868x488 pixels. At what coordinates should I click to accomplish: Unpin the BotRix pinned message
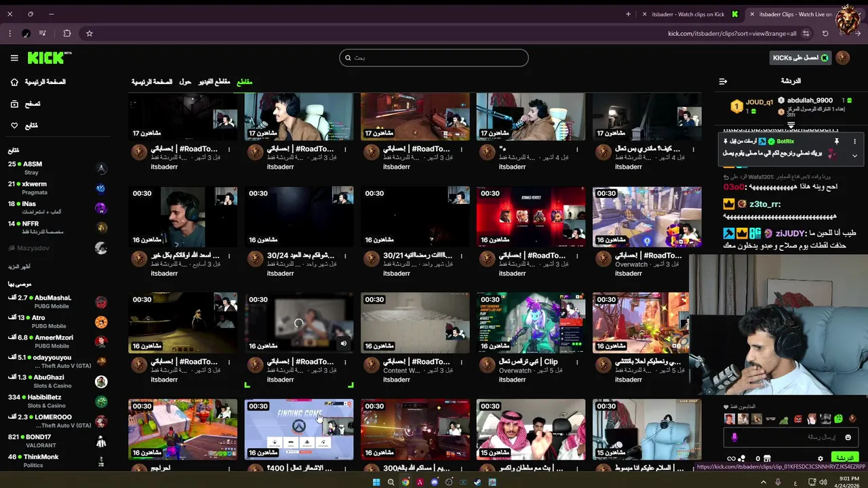click(x=837, y=141)
